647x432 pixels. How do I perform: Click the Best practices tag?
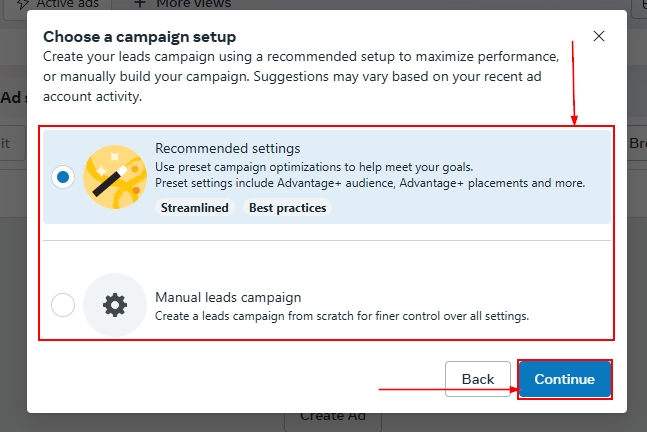[x=288, y=208]
